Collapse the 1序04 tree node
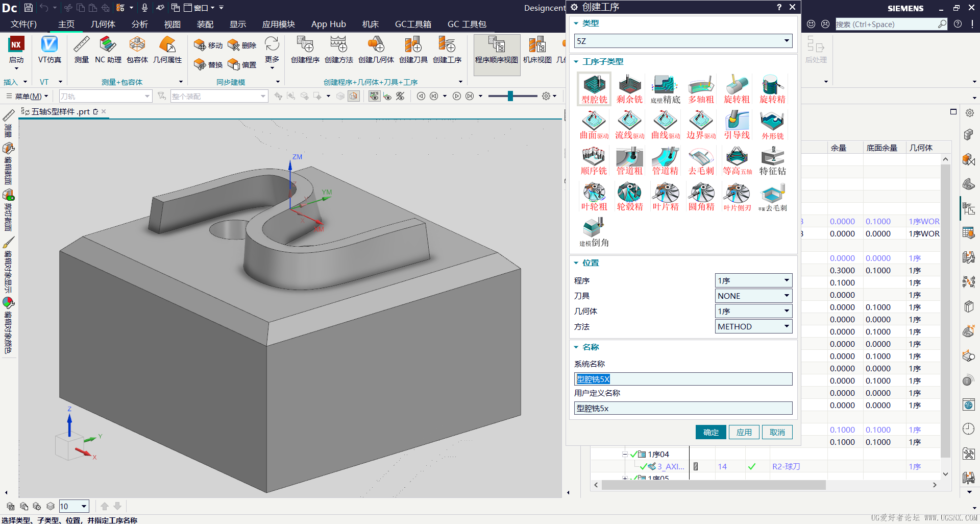The image size is (980, 524). pyautogui.click(x=625, y=454)
